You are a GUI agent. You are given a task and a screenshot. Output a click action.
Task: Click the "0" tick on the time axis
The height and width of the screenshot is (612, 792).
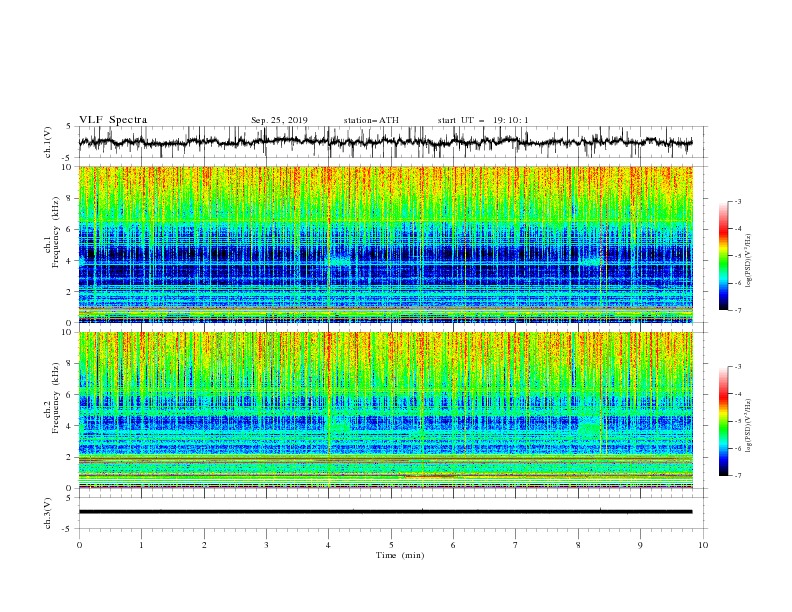79,545
